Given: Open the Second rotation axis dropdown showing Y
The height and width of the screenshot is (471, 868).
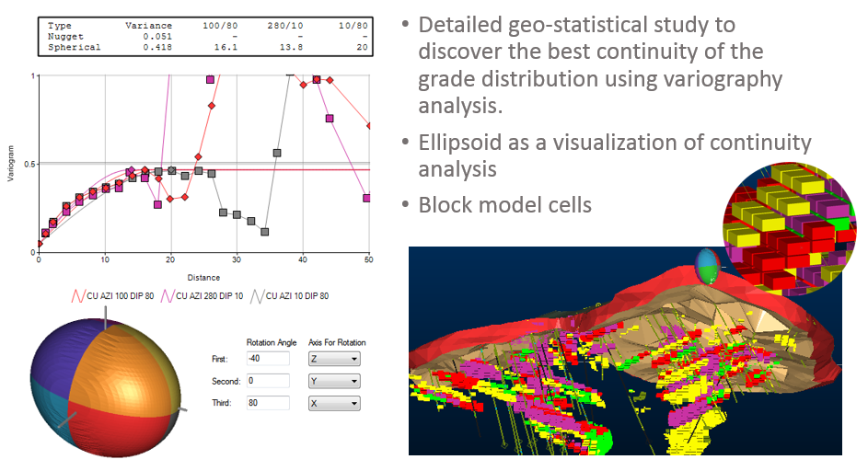Looking at the screenshot, I should click(x=334, y=382).
